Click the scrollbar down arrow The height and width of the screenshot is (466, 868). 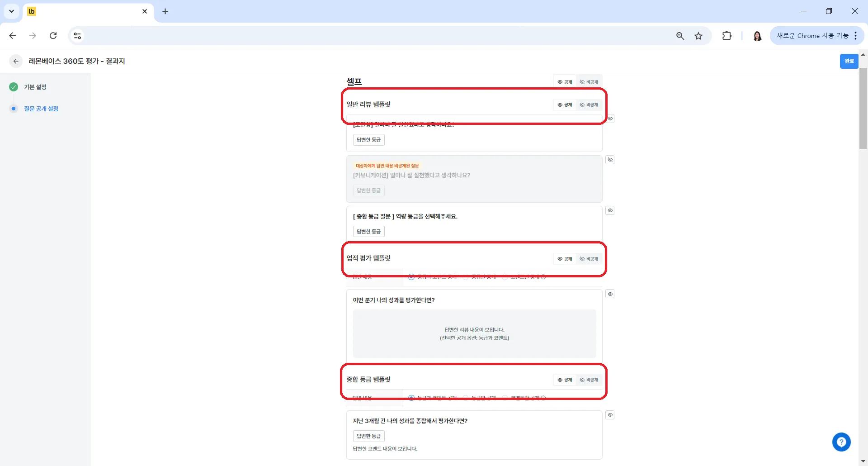[863, 461]
